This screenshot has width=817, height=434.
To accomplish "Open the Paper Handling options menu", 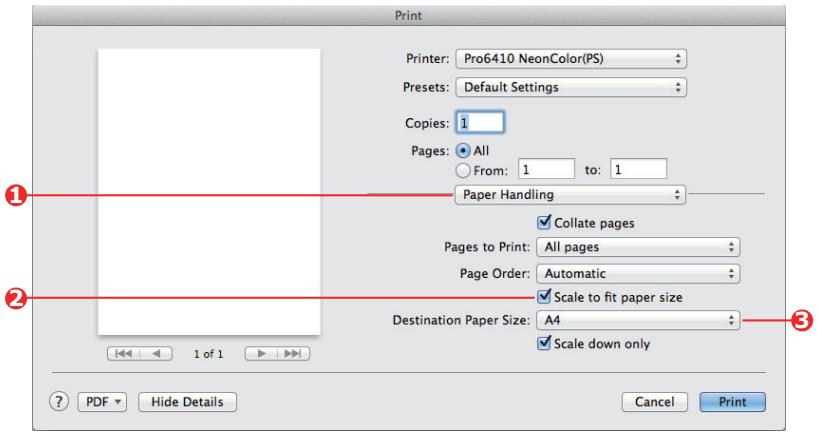I will pyautogui.click(x=570, y=195).
